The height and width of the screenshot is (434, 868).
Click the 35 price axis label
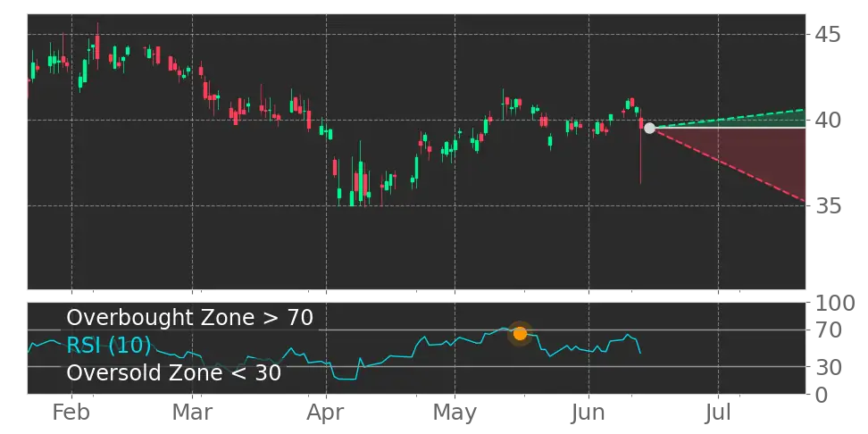(x=828, y=206)
